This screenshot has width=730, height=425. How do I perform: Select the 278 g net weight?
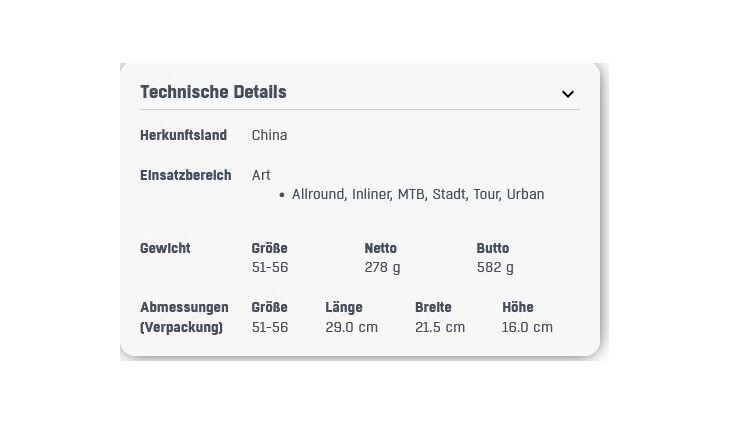[x=382, y=267]
